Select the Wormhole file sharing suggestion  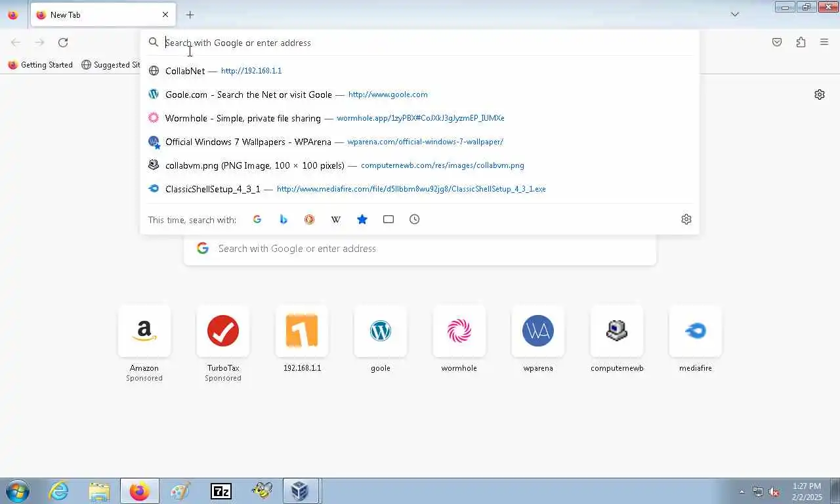coord(419,118)
